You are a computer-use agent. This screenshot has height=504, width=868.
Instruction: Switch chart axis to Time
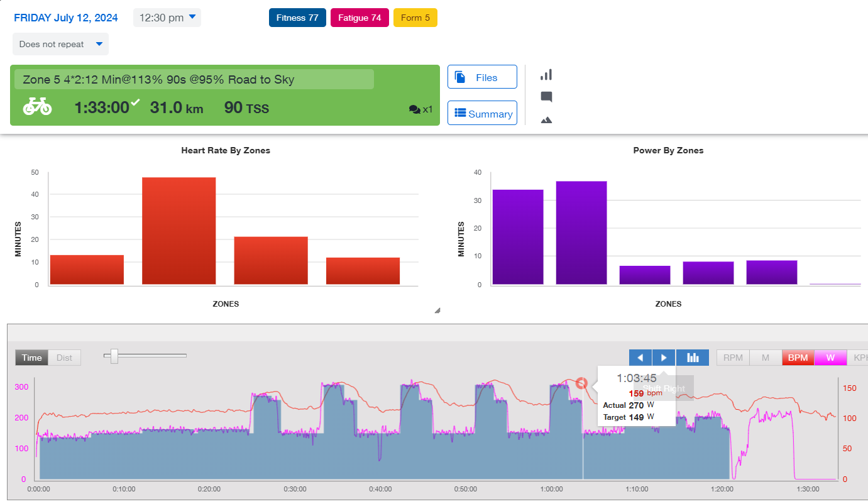click(x=32, y=358)
